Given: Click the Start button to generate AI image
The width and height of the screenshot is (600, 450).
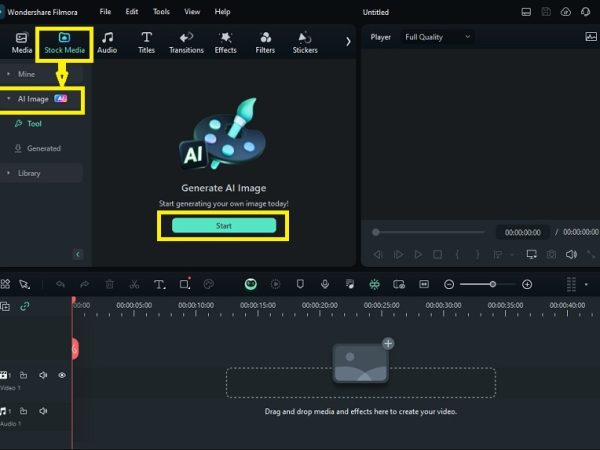Looking at the screenshot, I should (x=224, y=226).
